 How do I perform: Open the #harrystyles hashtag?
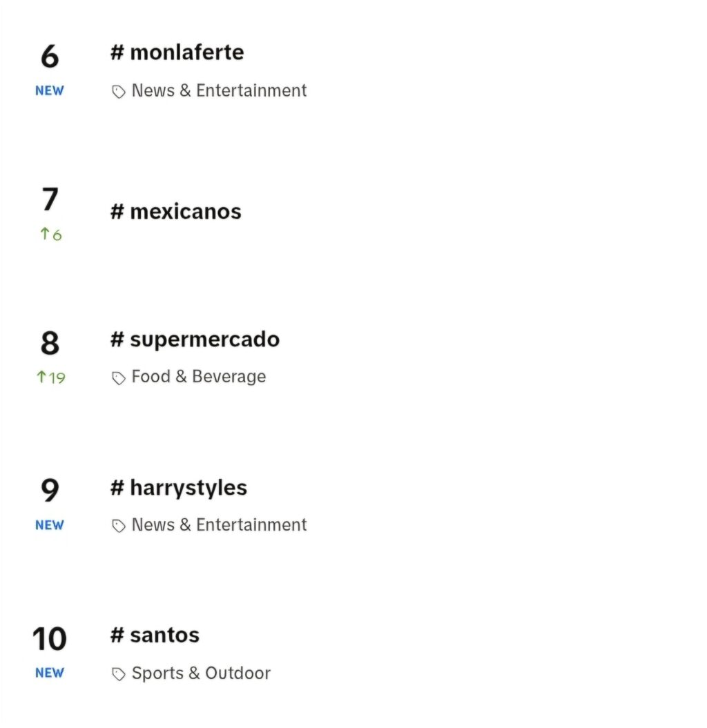(179, 489)
